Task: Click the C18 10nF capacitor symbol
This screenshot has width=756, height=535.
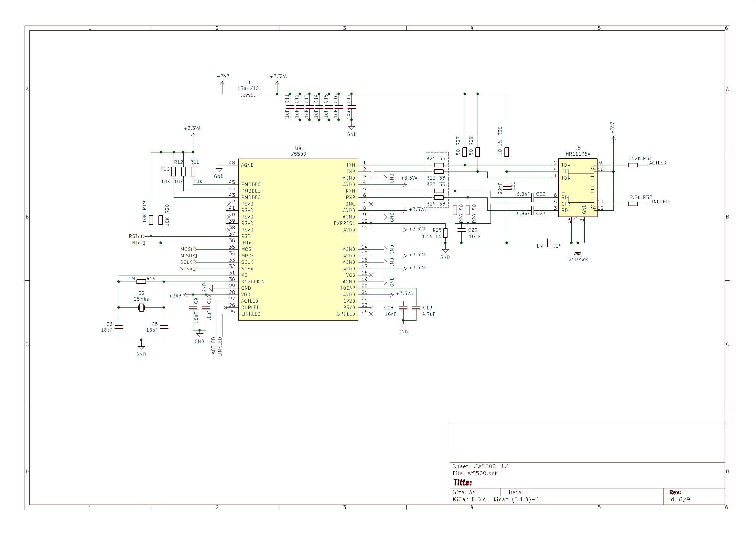Action: (403, 308)
